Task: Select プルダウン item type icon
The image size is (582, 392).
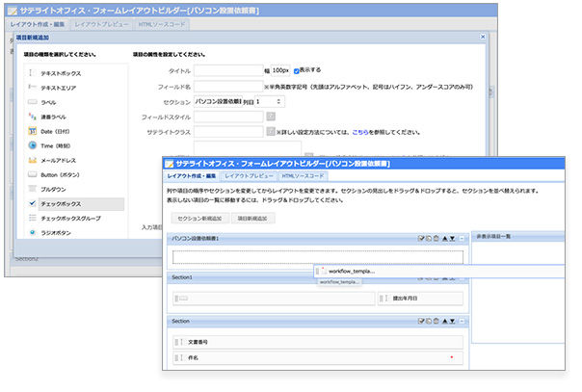Action: pos(33,189)
